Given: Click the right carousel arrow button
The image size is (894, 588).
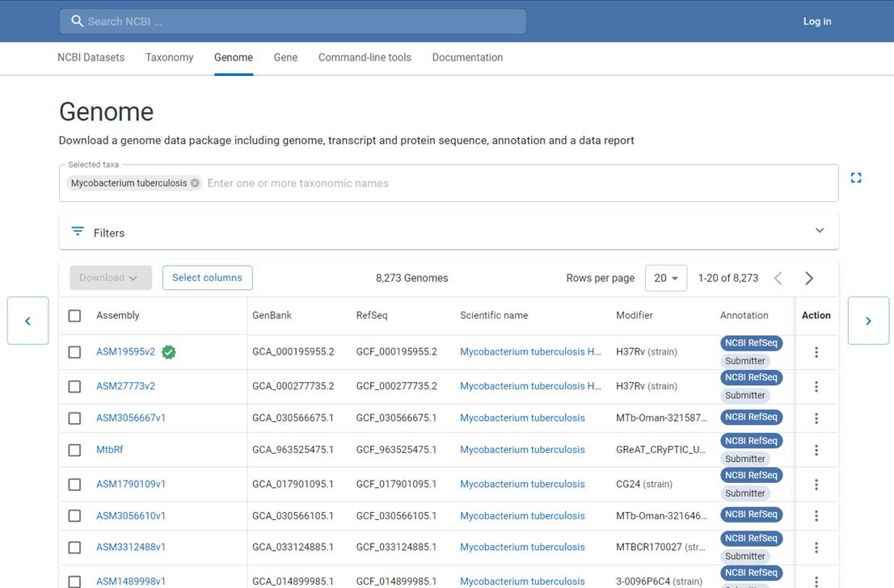Looking at the screenshot, I should pos(868,321).
